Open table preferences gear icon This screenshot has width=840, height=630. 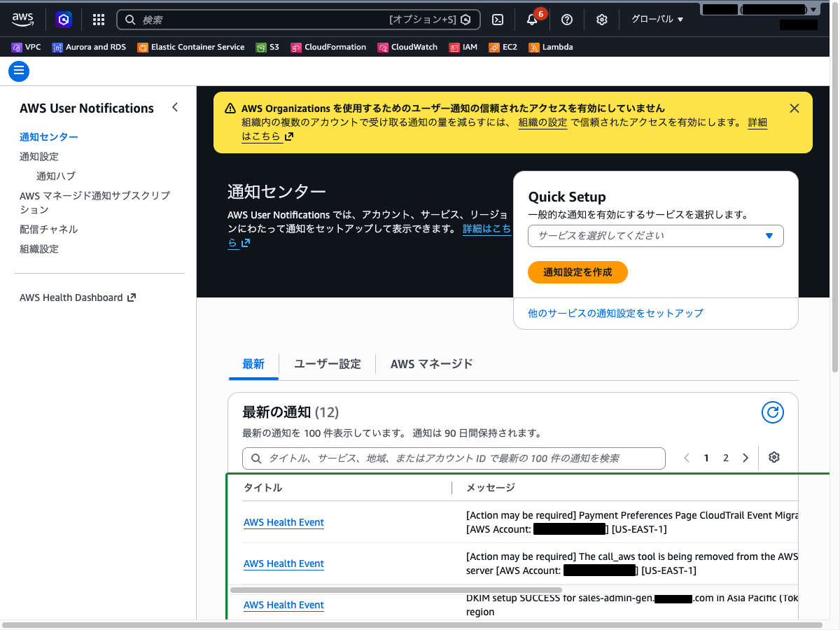(773, 458)
